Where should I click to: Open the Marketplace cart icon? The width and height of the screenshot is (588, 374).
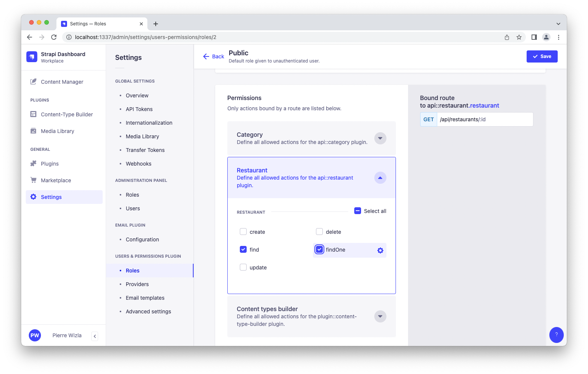(33, 180)
